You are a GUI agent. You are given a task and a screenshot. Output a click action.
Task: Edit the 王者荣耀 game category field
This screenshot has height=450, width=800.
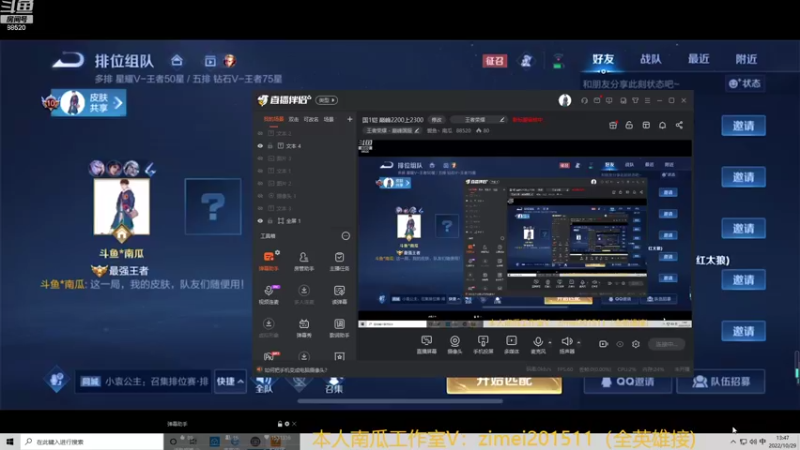[478, 120]
